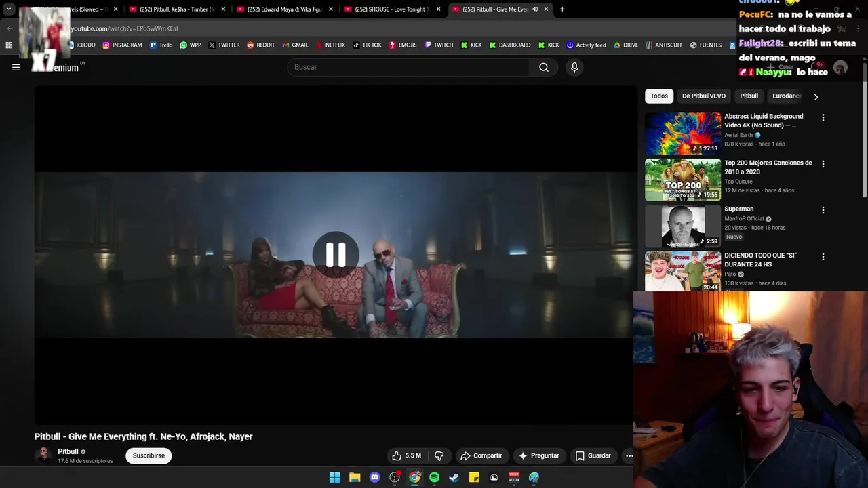Mute the Pitbull - Give Me Everything tab audio
Viewport: 868px width, 488px height.
[x=535, y=9]
